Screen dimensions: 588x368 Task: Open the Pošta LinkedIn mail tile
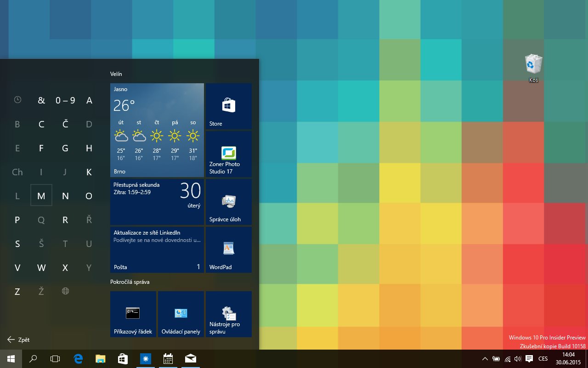tap(157, 250)
